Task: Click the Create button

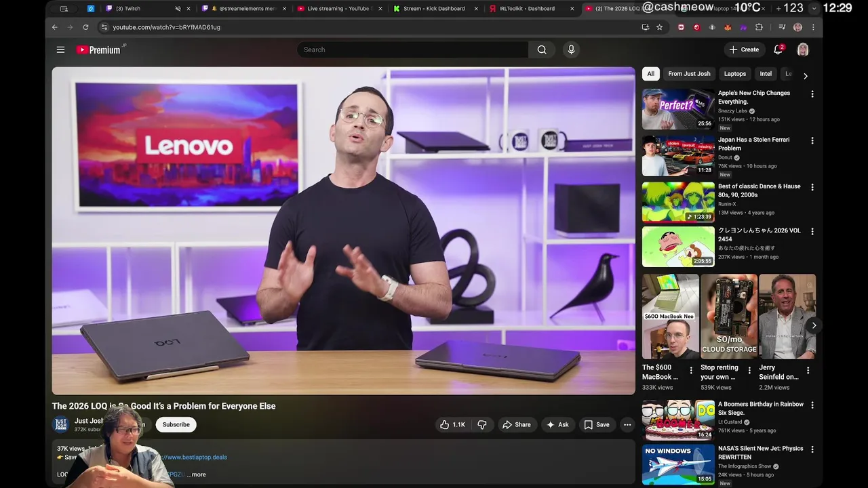Action: [x=744, y=49]
